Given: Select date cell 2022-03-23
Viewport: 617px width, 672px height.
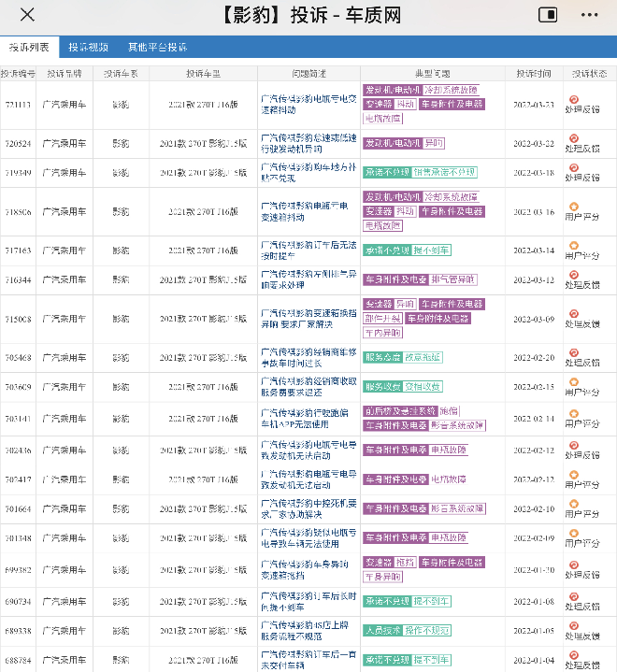Looking at the screenshot, I should (x=534, y=105).
